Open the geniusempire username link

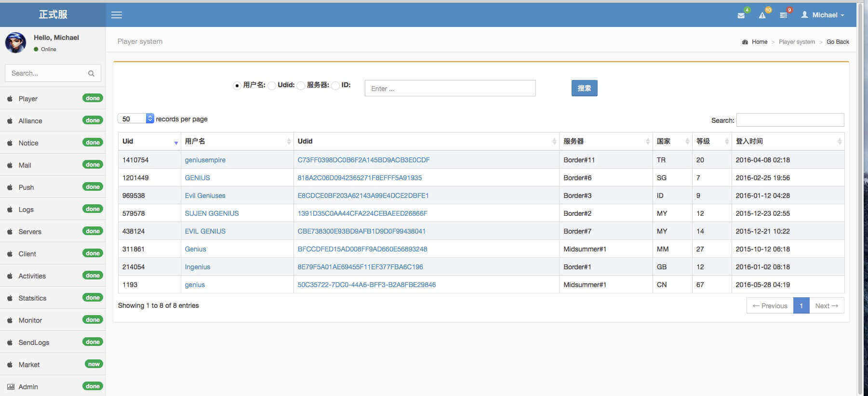[x=205, y=160]
